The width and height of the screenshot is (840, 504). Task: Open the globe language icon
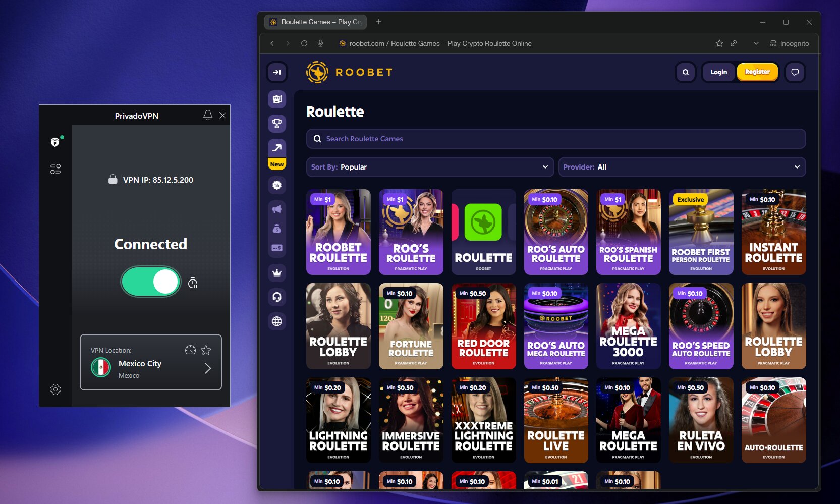click(x=277, y=321)
